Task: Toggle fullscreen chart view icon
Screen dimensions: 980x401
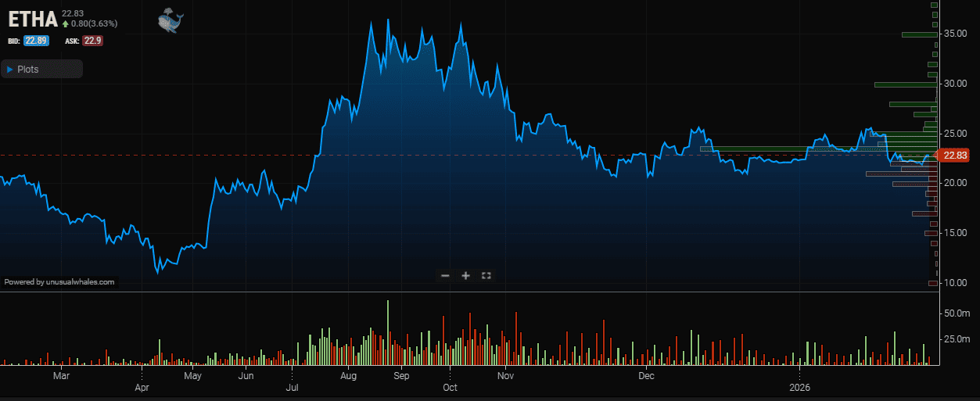Action: click(x=486, y=275)
